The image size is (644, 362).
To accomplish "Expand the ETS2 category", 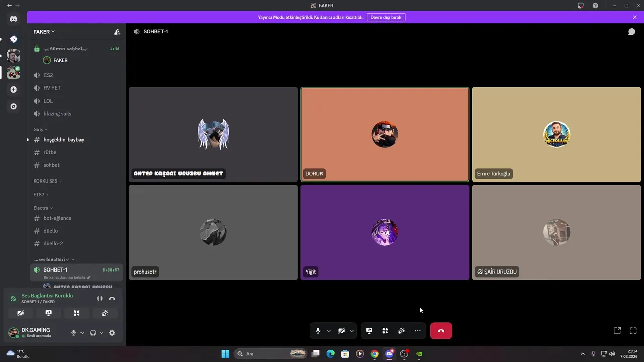I will click(41, 194).
